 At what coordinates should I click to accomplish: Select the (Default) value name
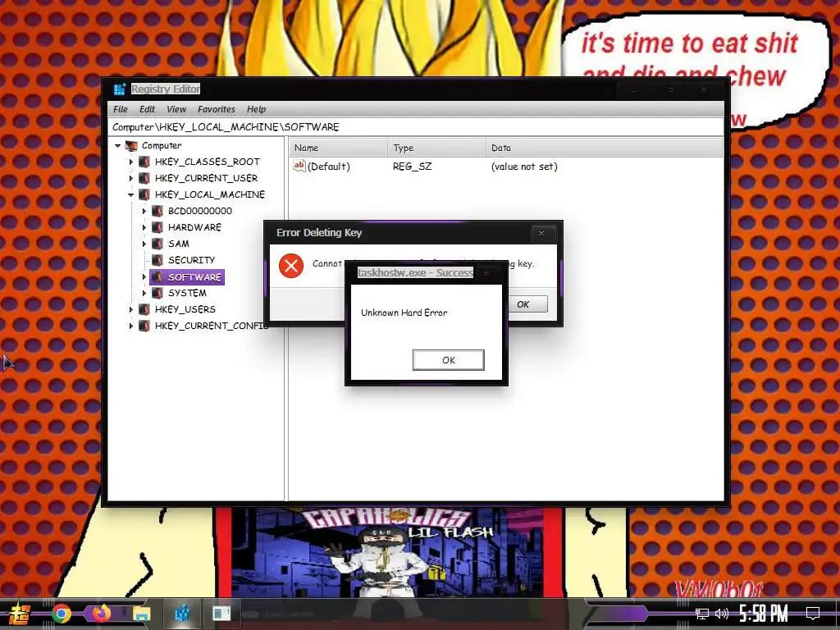[x=328, y=167]
